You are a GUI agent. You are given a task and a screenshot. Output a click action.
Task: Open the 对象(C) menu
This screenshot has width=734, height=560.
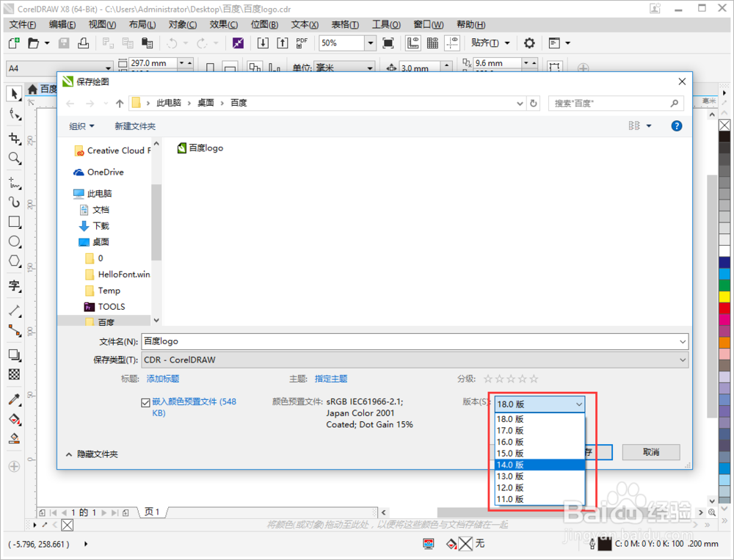[183, 25]
